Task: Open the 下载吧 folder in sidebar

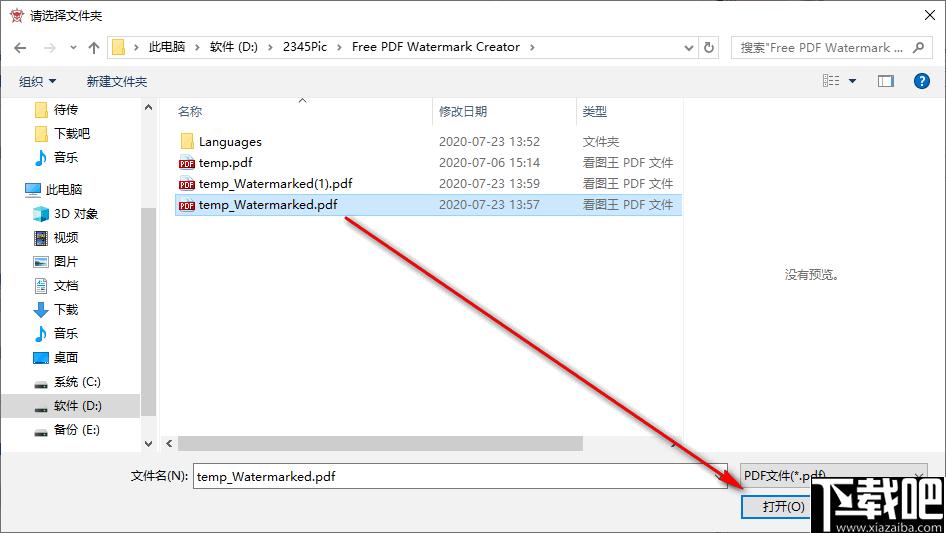Action: click(x=72, y=133)
